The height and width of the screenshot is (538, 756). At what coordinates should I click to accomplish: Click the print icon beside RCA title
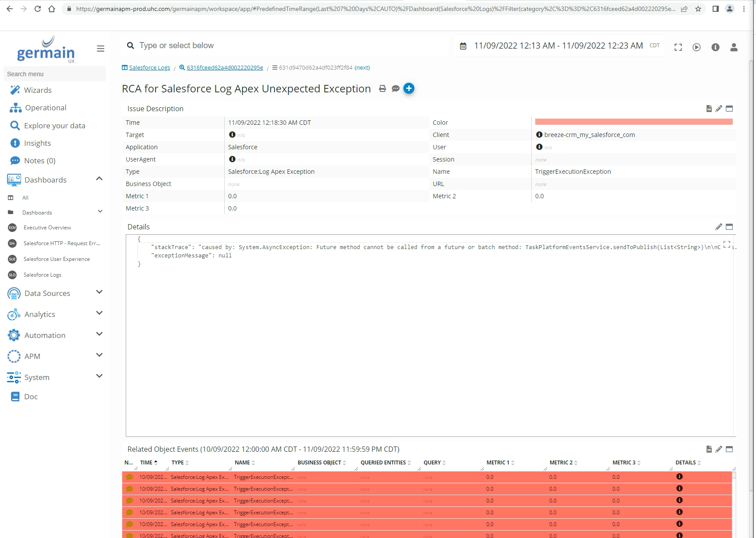click(382, 88)
